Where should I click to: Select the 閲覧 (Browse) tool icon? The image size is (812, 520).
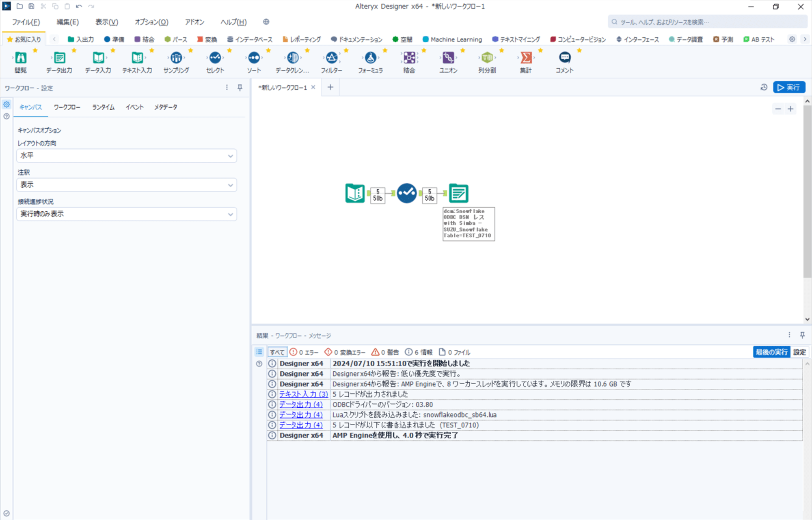[x=20, y=58]
